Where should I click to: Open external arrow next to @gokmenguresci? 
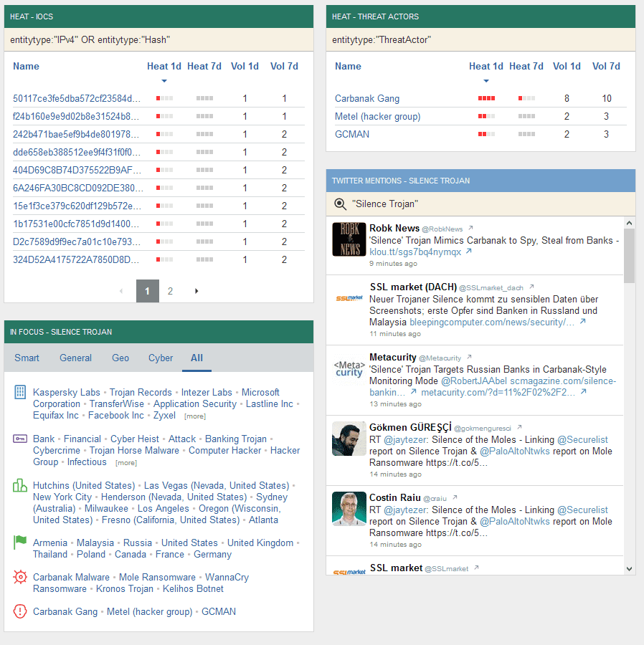coord(519,427)
